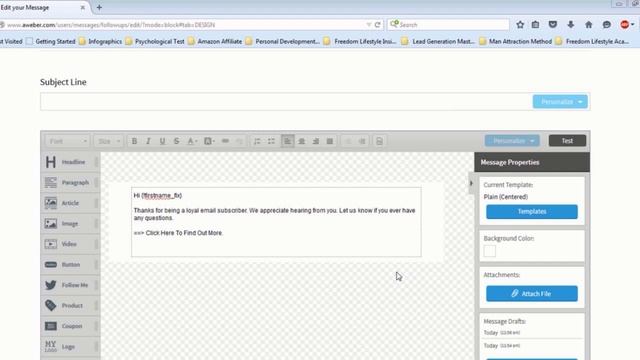
Task: Open the Personal Development bookmark folder
Action: (x=282, y=41)
